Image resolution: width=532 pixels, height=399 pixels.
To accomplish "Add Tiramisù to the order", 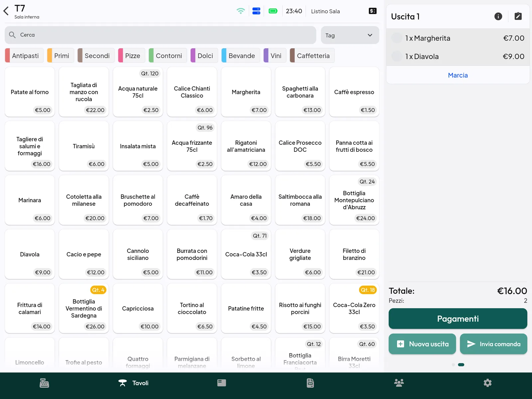I will coord(84,146).
